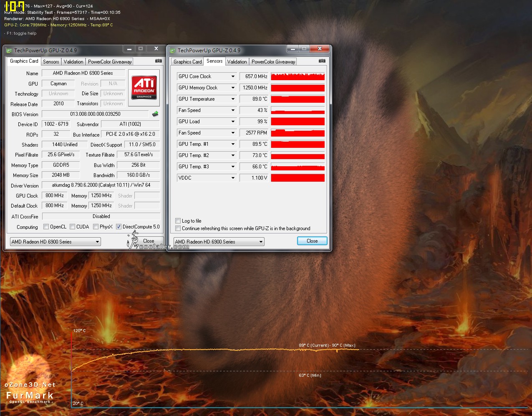This screenshot has height=416, width=532.
Task: Click the Bus Width value 256 Bit
Action: pos(139,165)
